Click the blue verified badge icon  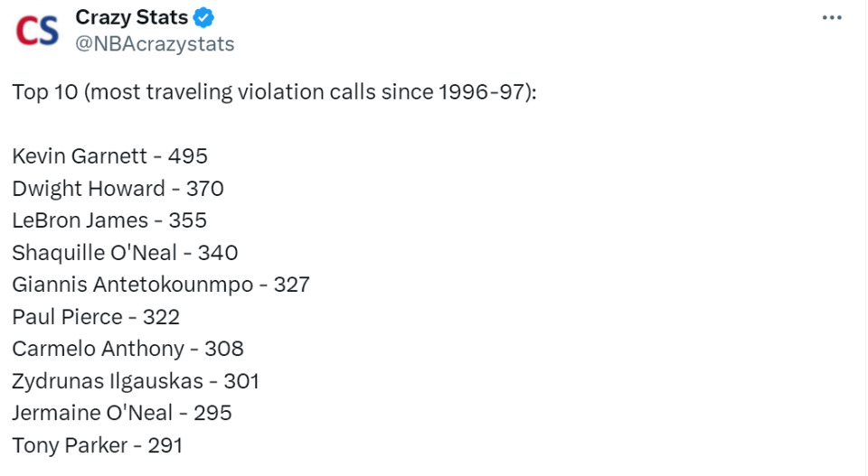pos(206,17)
